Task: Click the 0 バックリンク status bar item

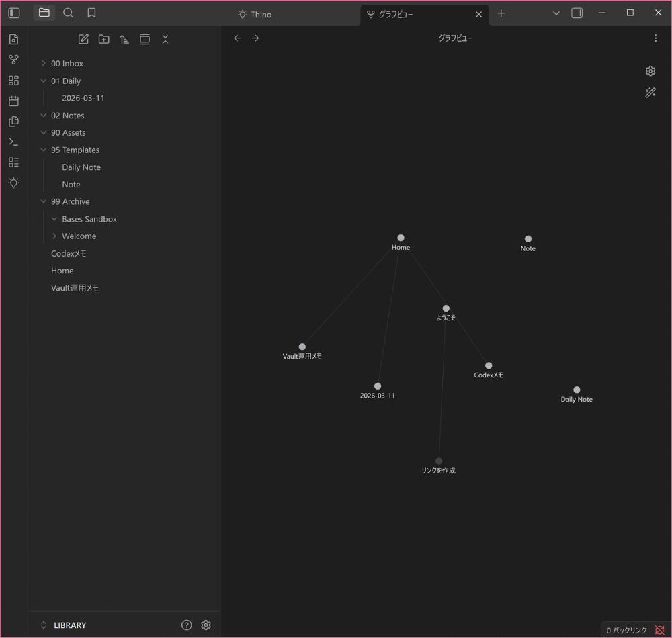Action: [628, 630]
